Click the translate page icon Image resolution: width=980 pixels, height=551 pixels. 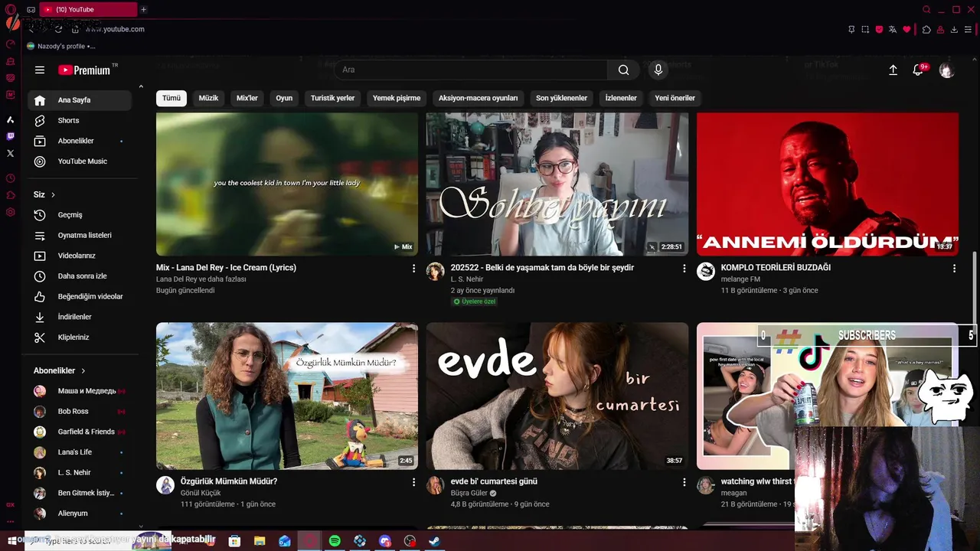coord(893,29)
